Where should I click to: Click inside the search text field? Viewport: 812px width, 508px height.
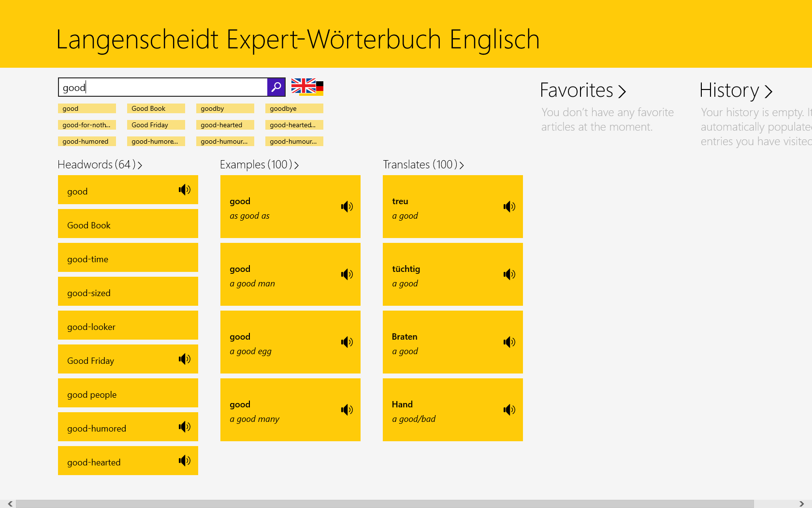162,88
